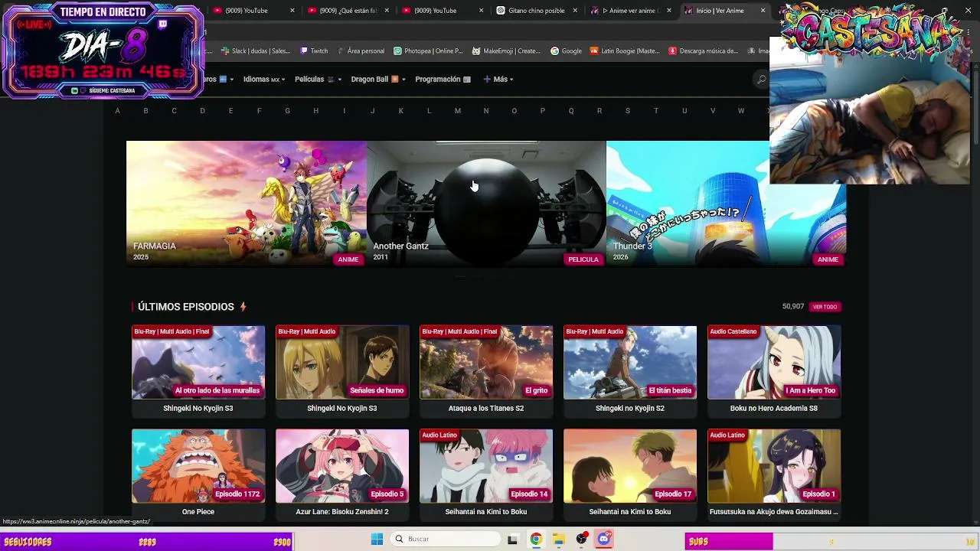The image size is (980, 551).
Task: Click the One Piece title text
Action: 198,512
